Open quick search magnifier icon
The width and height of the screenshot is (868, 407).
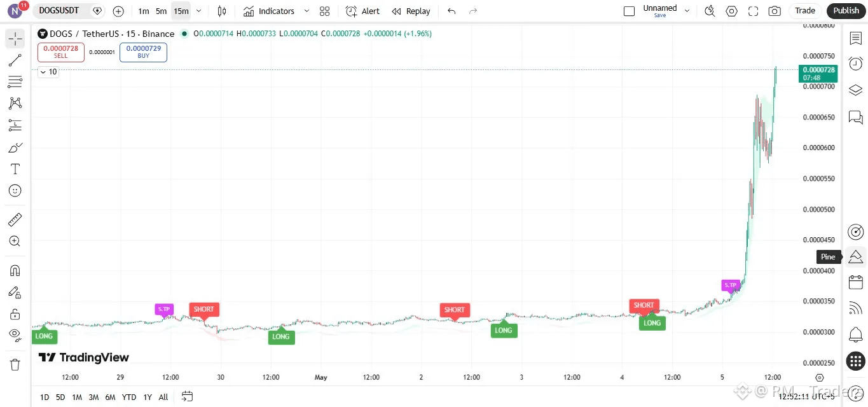(710, 11)
